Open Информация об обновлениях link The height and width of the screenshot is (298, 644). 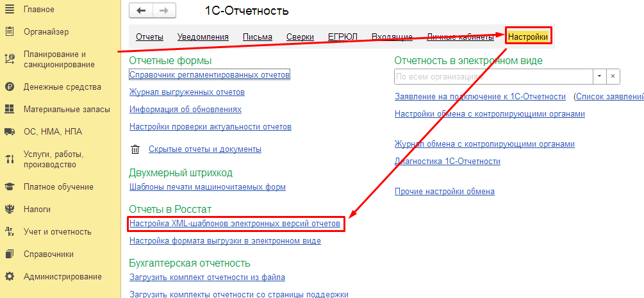pos(185,110)
